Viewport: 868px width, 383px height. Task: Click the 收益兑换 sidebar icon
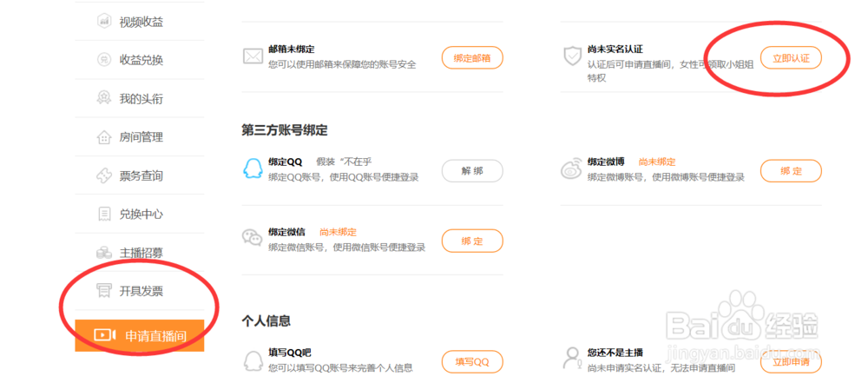tap(104, 60)
